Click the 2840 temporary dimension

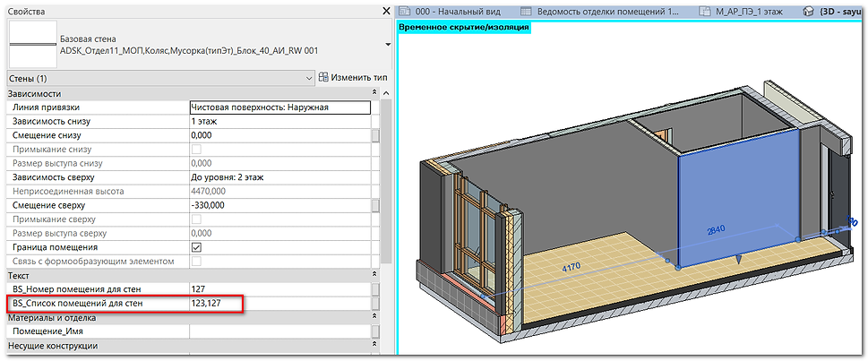click(x=716, y=230)
